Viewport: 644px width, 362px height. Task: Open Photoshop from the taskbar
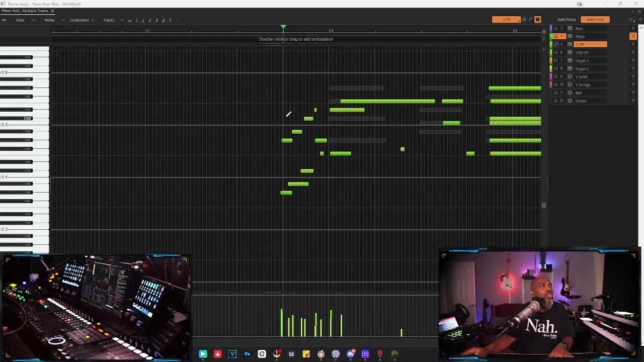click(247, 354)
